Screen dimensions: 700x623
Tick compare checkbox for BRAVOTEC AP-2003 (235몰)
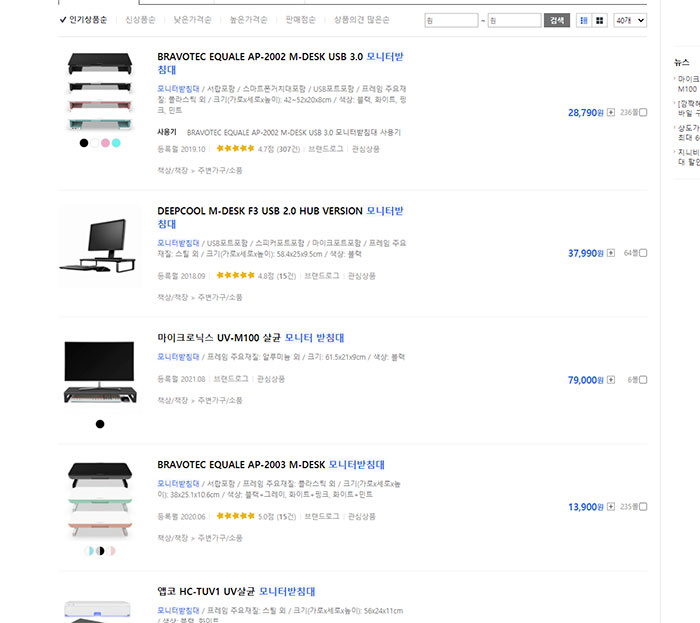point(643,507)
